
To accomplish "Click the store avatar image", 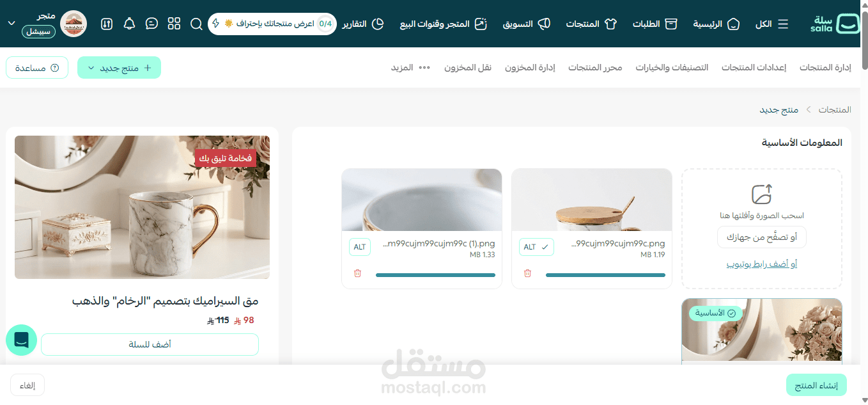I will [74, 24].
